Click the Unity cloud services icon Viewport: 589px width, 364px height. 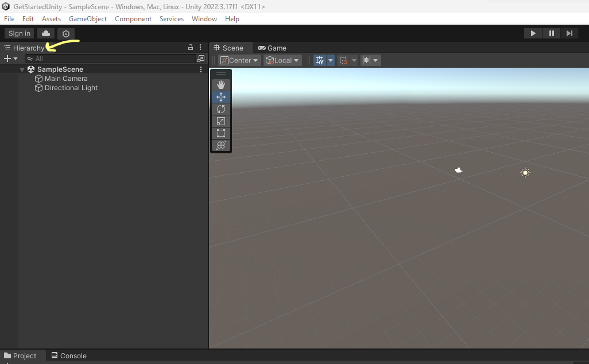46,33
